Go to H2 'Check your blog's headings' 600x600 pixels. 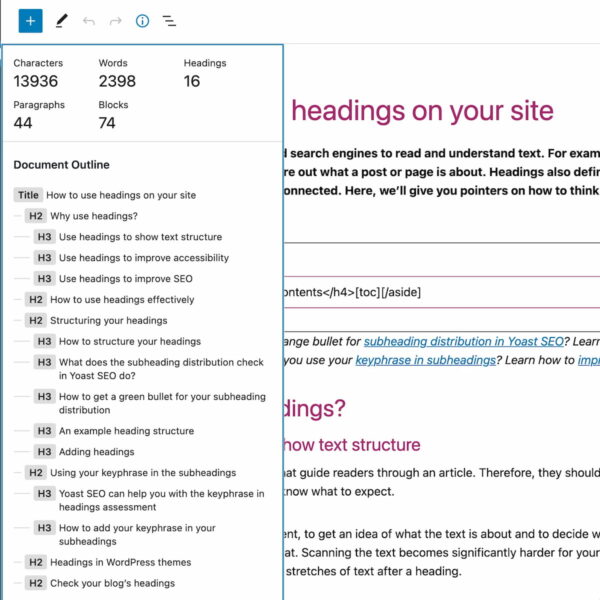coord(100,583)
